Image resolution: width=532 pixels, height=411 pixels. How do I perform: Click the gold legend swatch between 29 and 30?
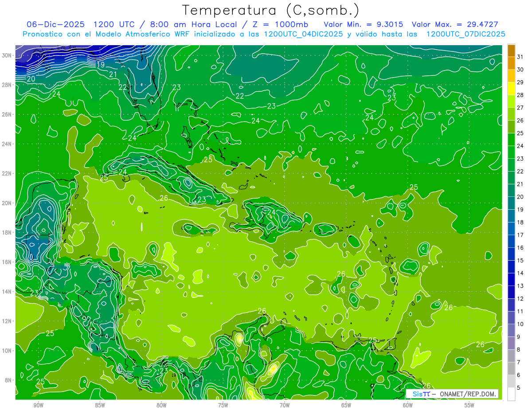point(511,76)
